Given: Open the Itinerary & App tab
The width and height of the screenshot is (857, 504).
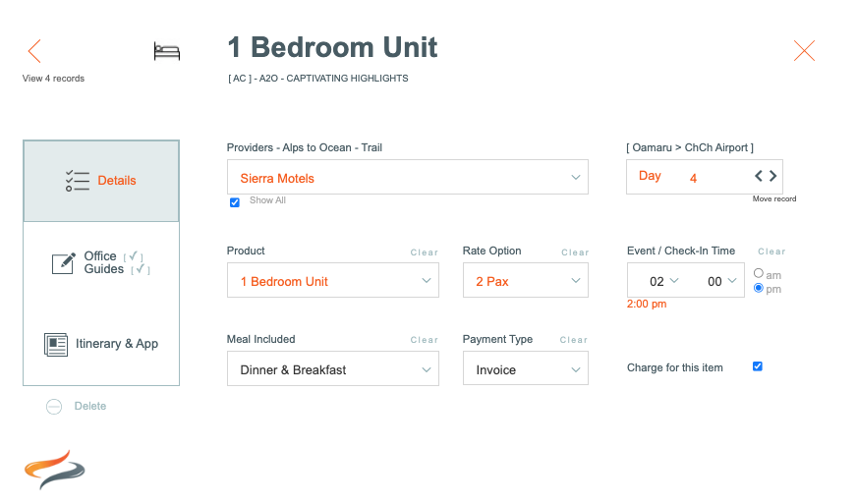Looking at the screenshot, I should [x=101, y=345].
